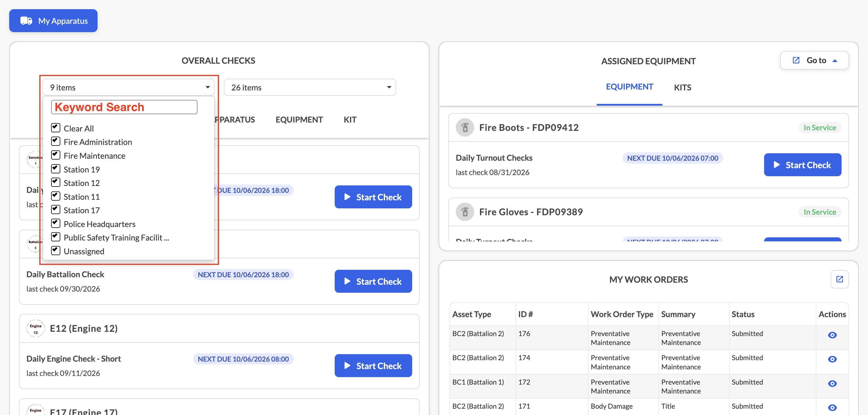The height and width of the screenshot is (415, 868).
Task: Start Check for Battalion 2 Daily Battalion Check
Action: pyautogui.click(x=373, y=281)
